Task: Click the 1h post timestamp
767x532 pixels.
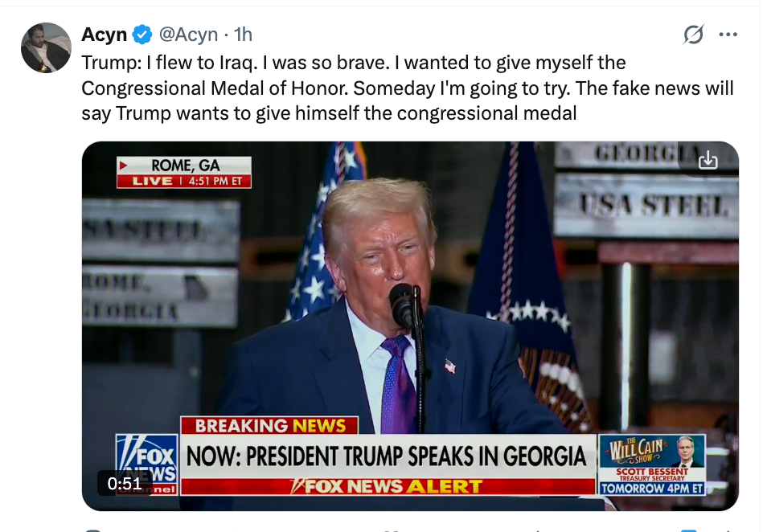Action: tap(242, 35)
